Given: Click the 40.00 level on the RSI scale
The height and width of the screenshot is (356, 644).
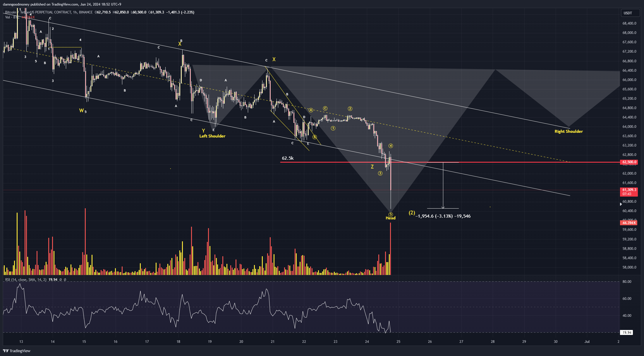Looking at the screenshot, I should tap(627, 316).
